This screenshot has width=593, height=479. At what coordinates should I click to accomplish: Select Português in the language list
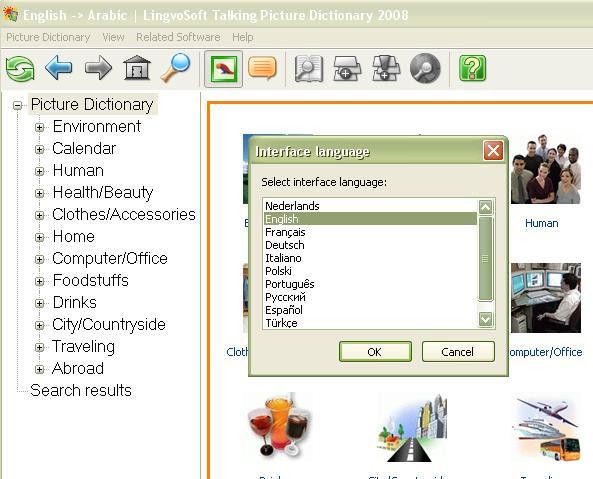click(370, 284)
